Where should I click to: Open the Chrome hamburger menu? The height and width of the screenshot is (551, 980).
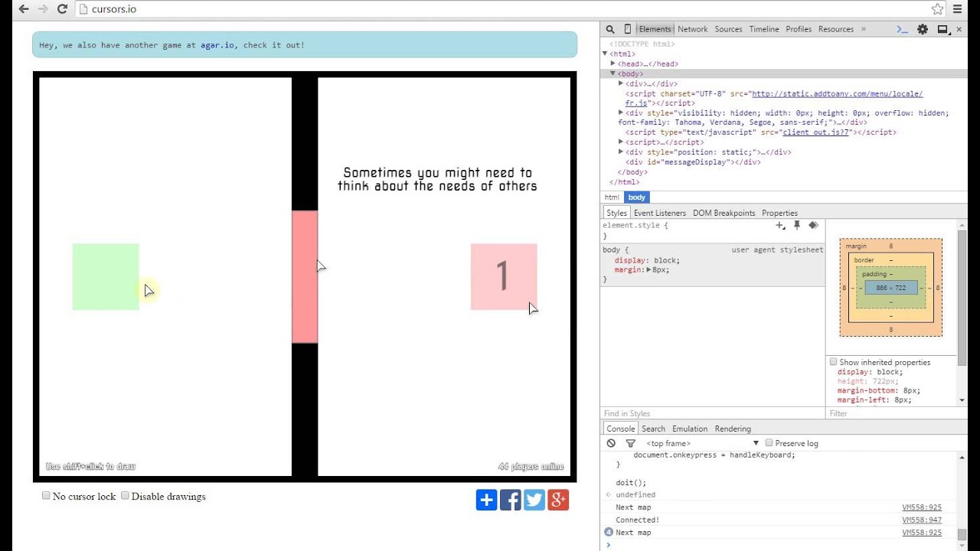point(958,9)
